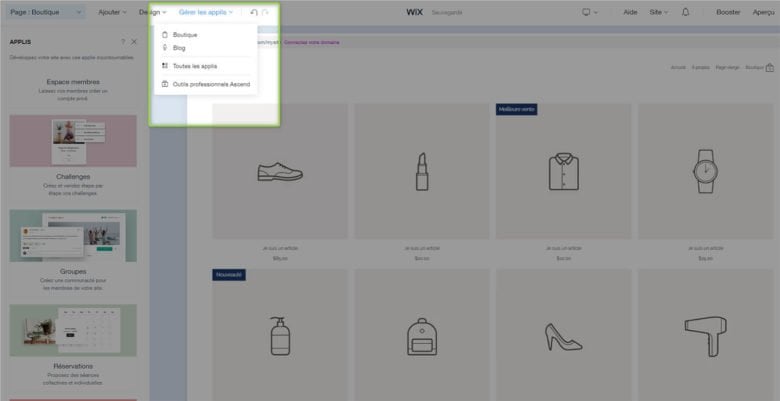
Task: Click the Nouveauté badge
Action: click(x=229, y=275)
